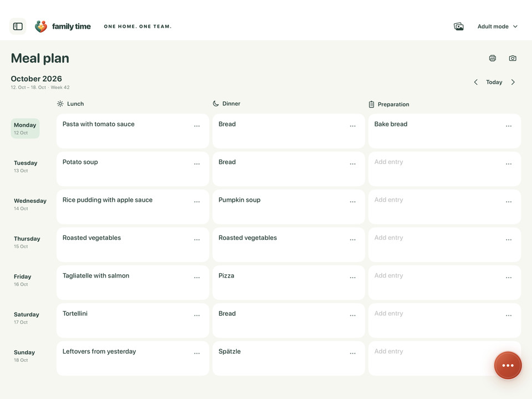Open options for Spätzle
532x399 pixels.
(353, 354)
